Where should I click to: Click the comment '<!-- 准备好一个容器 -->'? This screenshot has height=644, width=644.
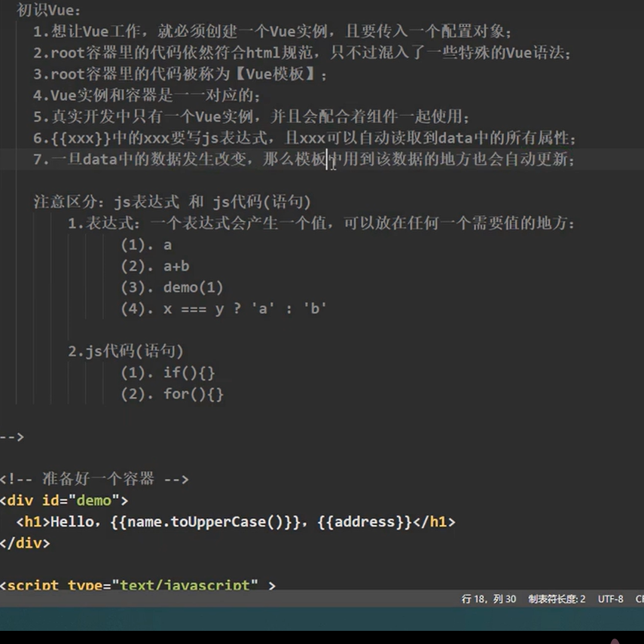pos(94,479)
